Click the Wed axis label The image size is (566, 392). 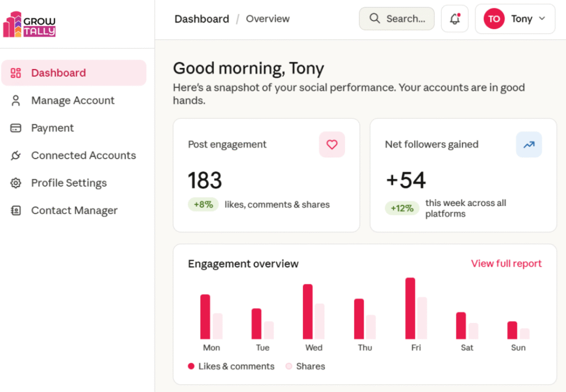314,348
